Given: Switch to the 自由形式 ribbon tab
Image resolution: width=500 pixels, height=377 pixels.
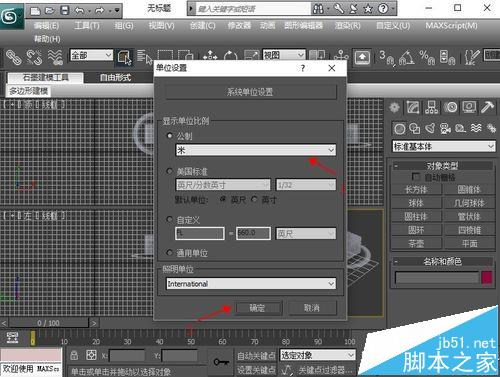Looking at the screenshot, I should pyautogui.click(x=115, y=78).
